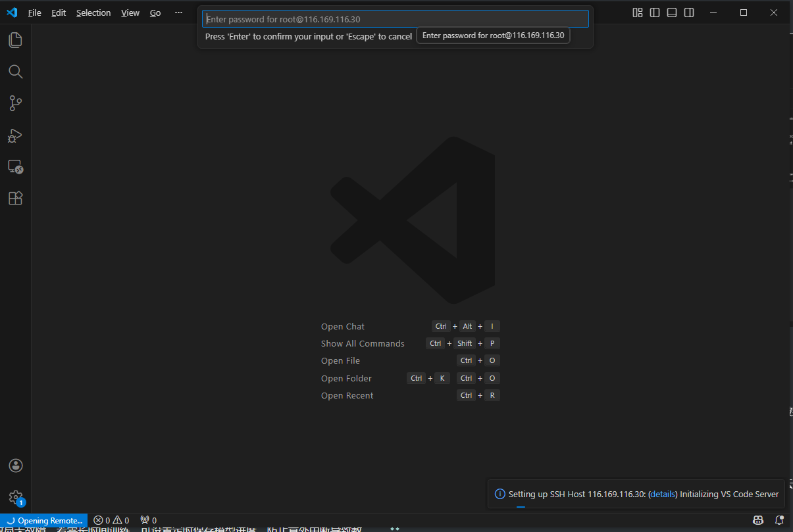Image resolution: width=793 pixels, height=532 pixels.
Task: Open the Search view in activity bar
Action: click(15, 72)
